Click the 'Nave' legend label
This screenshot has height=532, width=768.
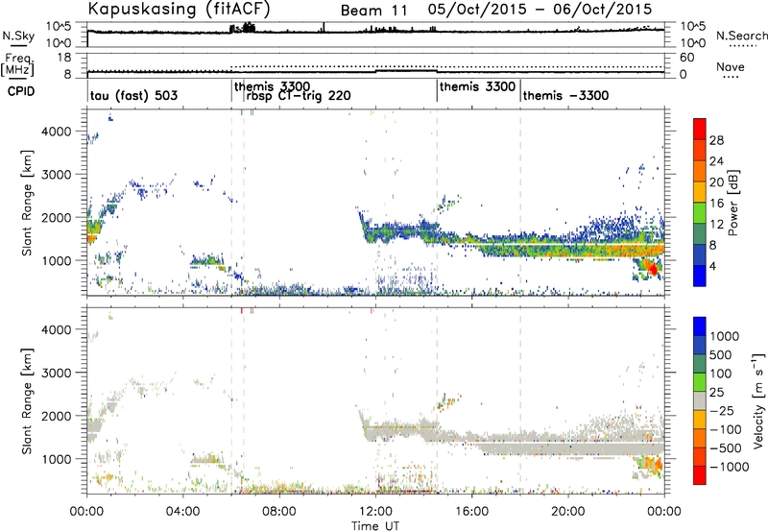pyautogui.click(x=731, y=67)
